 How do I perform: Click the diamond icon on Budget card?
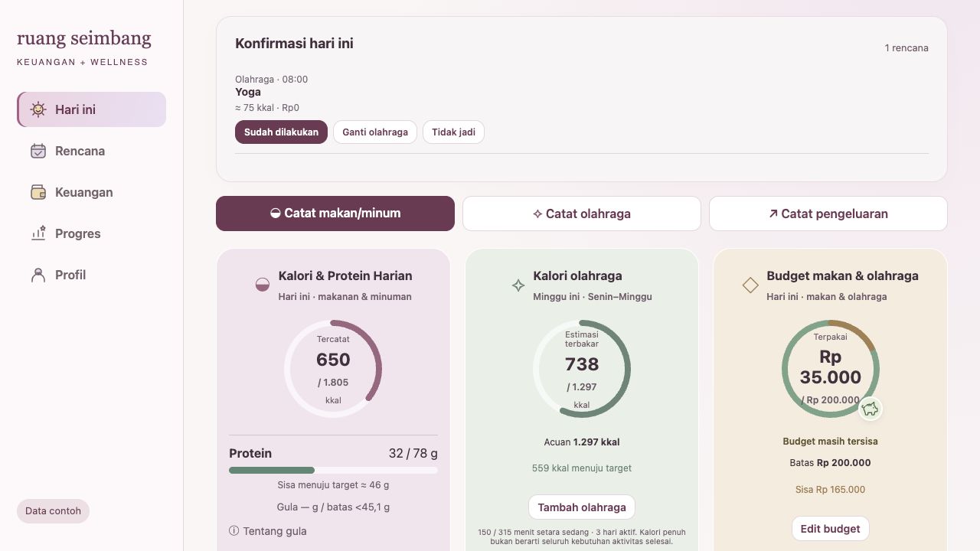coord(750,285)
